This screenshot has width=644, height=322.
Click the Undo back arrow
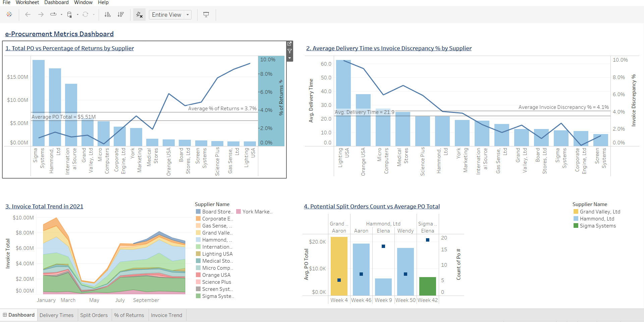[28, 14]
